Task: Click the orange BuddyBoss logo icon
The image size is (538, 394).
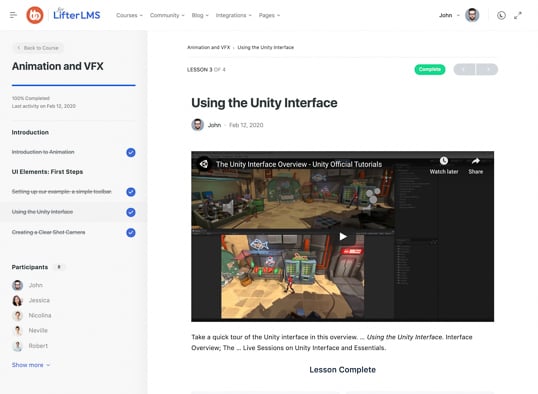Action: tap(35, 15)
